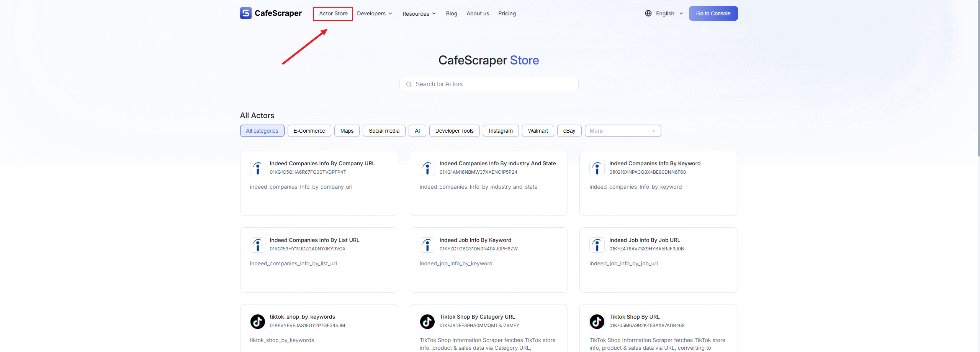Click the All Actors section heading

(x=257, y=115)
